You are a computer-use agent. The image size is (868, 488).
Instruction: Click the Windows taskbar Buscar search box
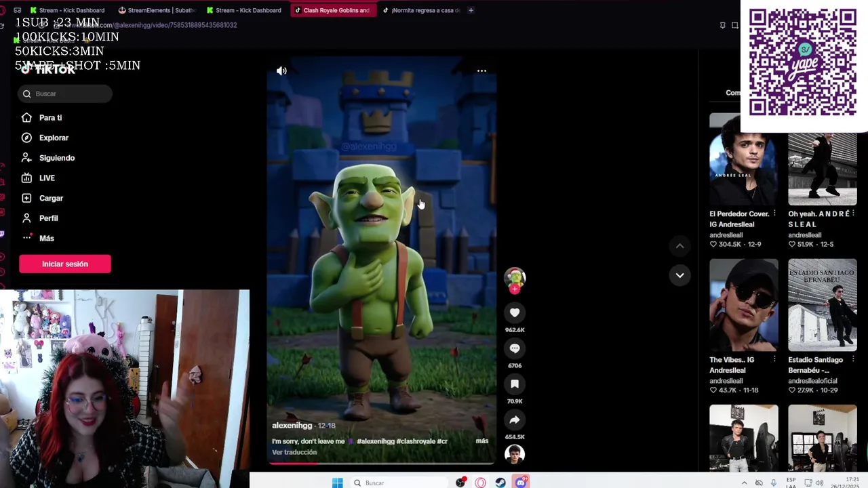pyautogui.click(x=399, y=483)
